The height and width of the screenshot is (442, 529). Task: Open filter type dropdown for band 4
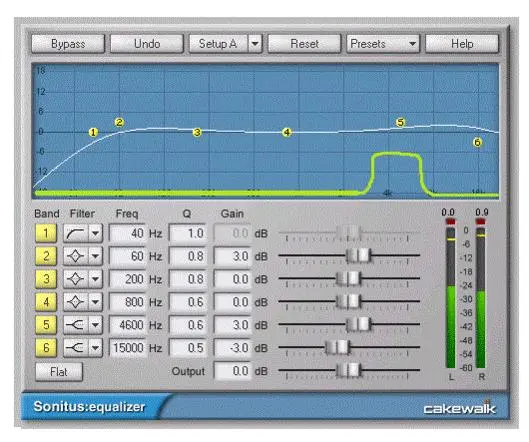click(x=95, y=302)
